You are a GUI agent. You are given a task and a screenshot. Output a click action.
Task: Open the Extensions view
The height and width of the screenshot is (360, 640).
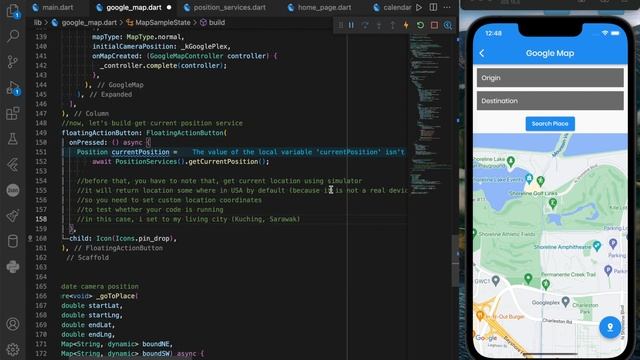(13, 113)
